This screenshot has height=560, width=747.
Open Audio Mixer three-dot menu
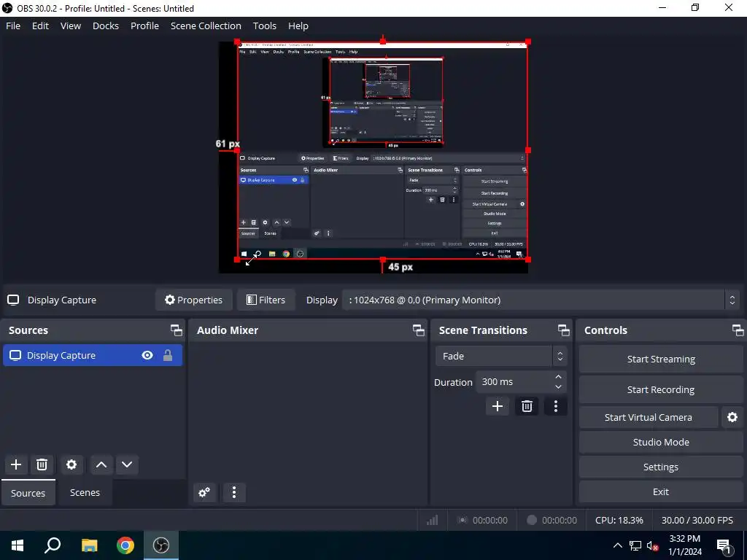pos(234,492)
